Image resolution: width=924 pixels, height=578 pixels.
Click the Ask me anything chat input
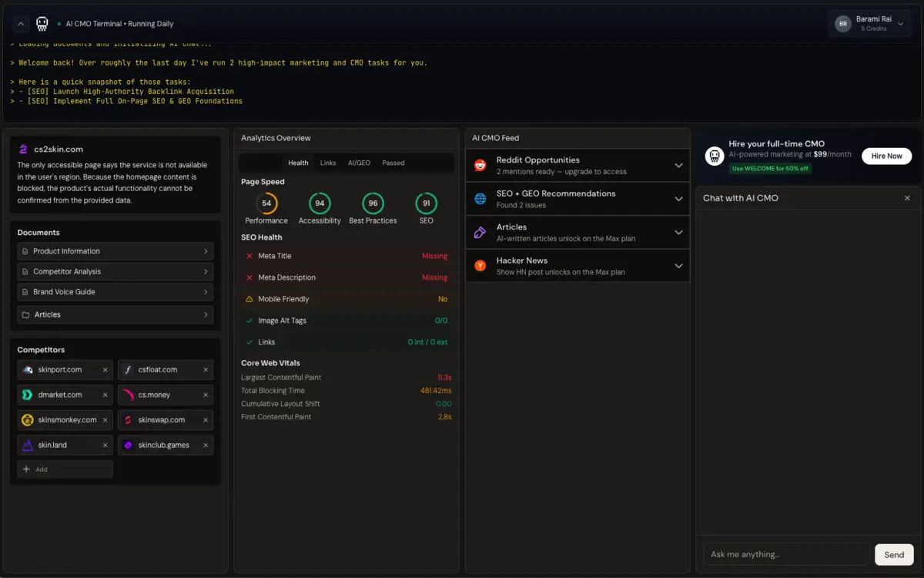click(785, 554)
